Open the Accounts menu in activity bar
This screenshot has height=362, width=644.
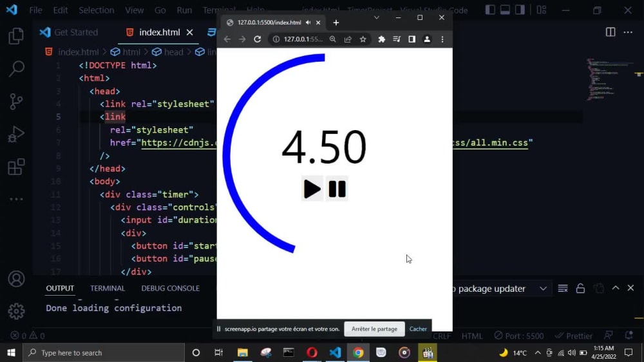16,279
